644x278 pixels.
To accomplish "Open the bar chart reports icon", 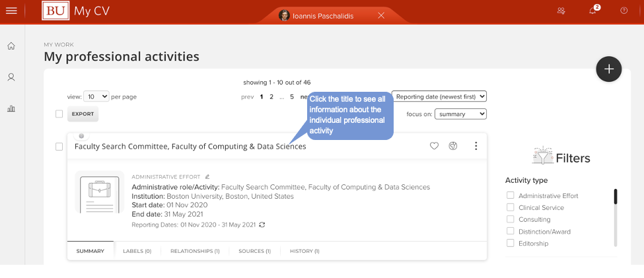I will point(11,108).
